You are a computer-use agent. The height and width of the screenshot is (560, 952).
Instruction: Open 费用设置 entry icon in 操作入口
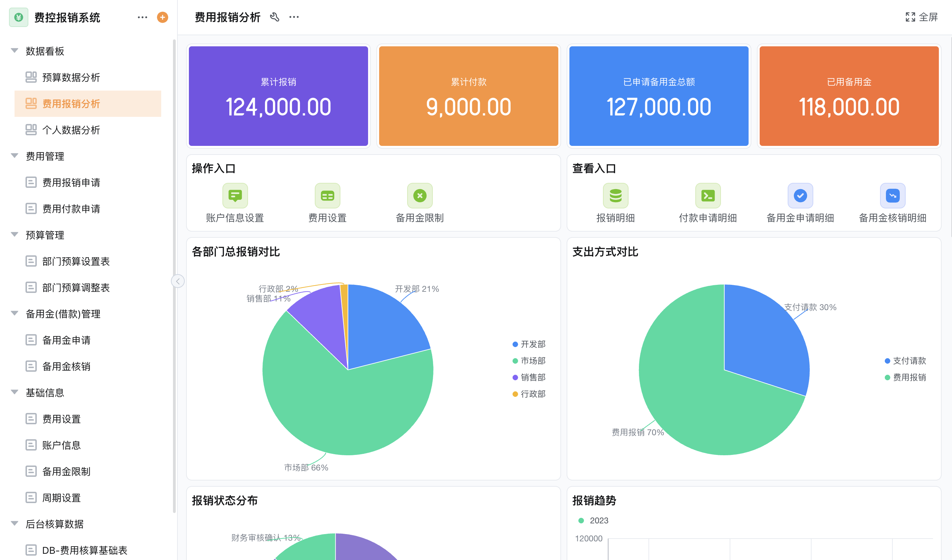pos(328,196)
